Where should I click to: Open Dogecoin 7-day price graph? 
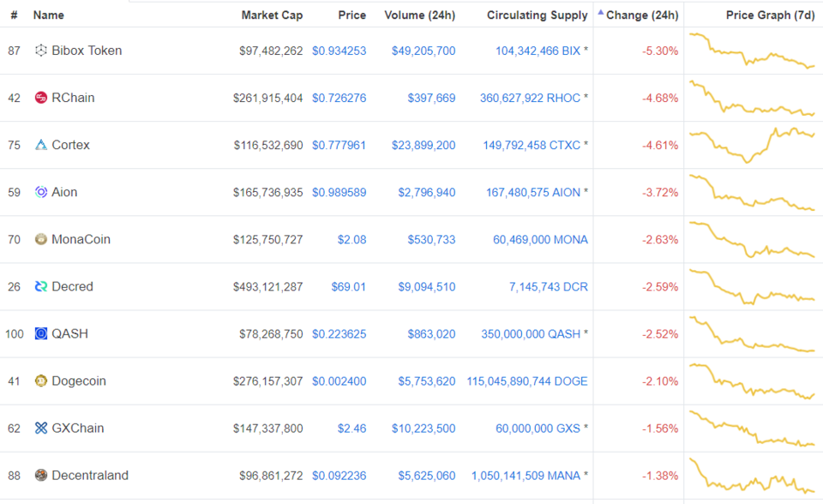click(x=752, y=381)
